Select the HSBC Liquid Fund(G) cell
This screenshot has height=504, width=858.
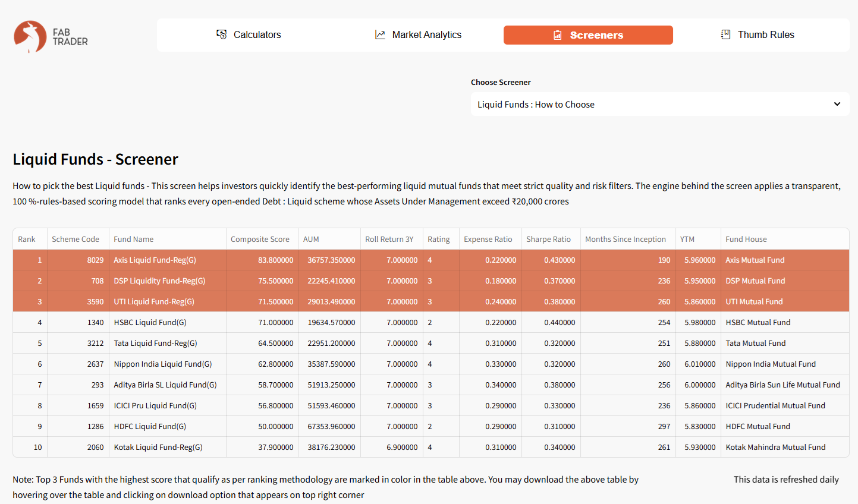click(x=167, y=322)
